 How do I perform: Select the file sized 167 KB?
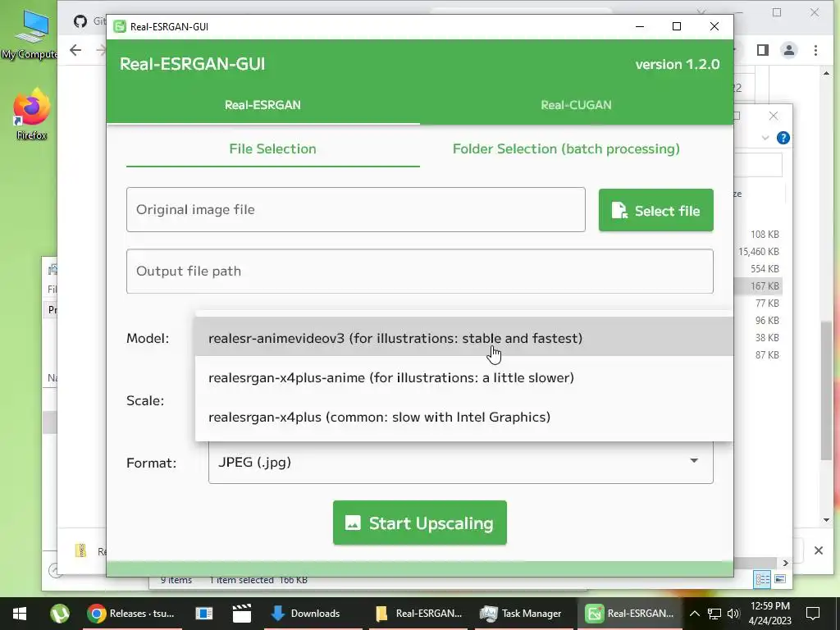pyautogui.click(x=765, y=286)
